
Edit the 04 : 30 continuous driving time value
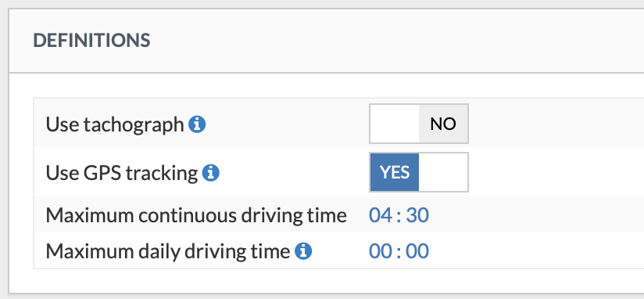pos(399,215)
